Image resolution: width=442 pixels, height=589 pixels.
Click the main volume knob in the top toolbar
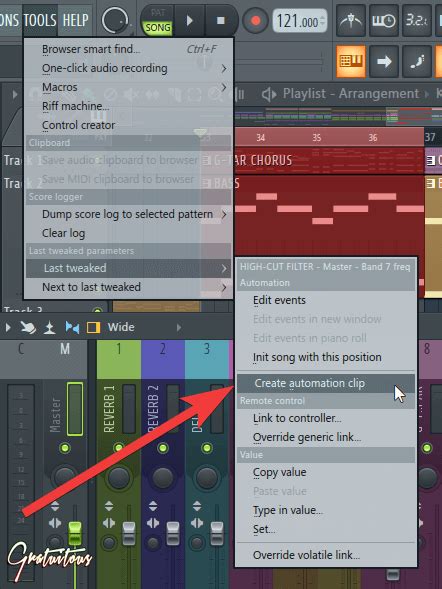tap(115, 20)
